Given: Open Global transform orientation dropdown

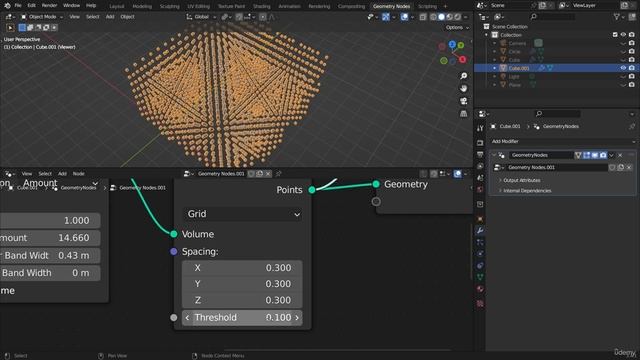Looking at the screenshot, I should click(x=201, y=17).
